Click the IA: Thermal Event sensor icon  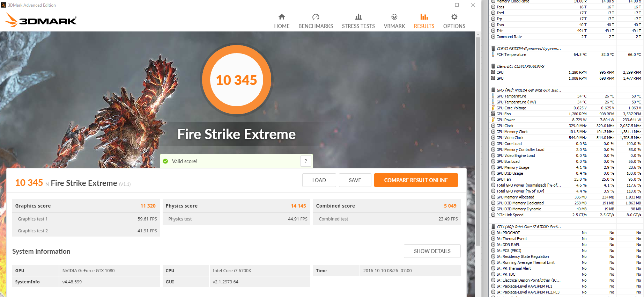[x=493, y=238]
